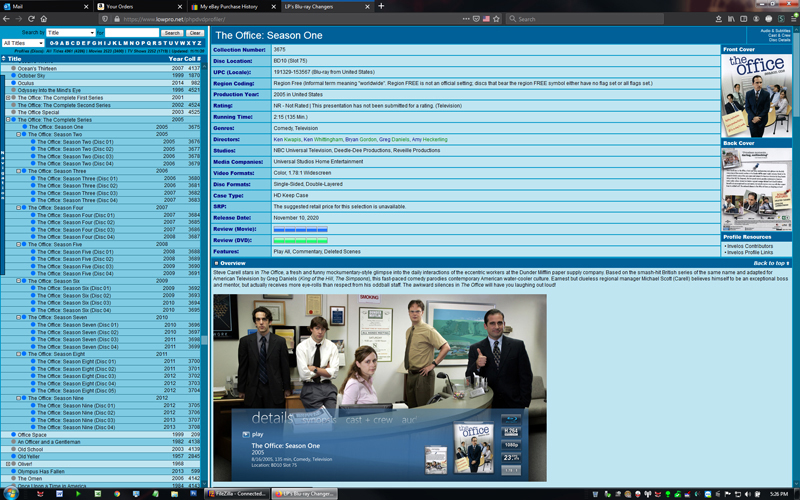Open the Windows Start button
This screenshot has width=800, height=500.
11,493
